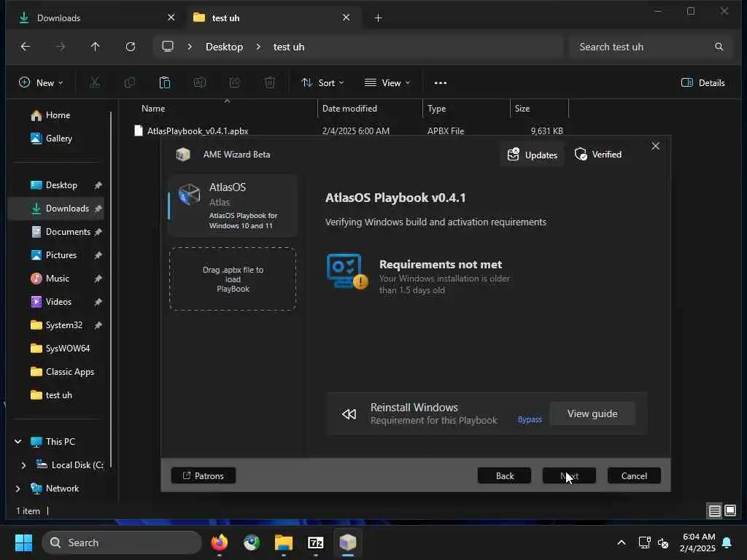747x560 pixels.
Task: Go up one folder level
Action: pyautogui.click(x=96, y=47)
